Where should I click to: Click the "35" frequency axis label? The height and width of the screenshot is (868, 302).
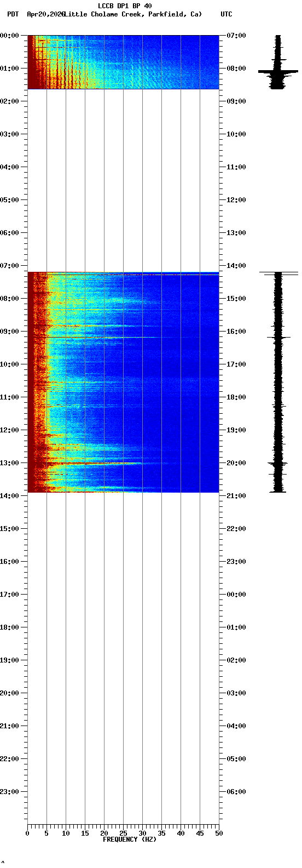(x=161, y=833)
